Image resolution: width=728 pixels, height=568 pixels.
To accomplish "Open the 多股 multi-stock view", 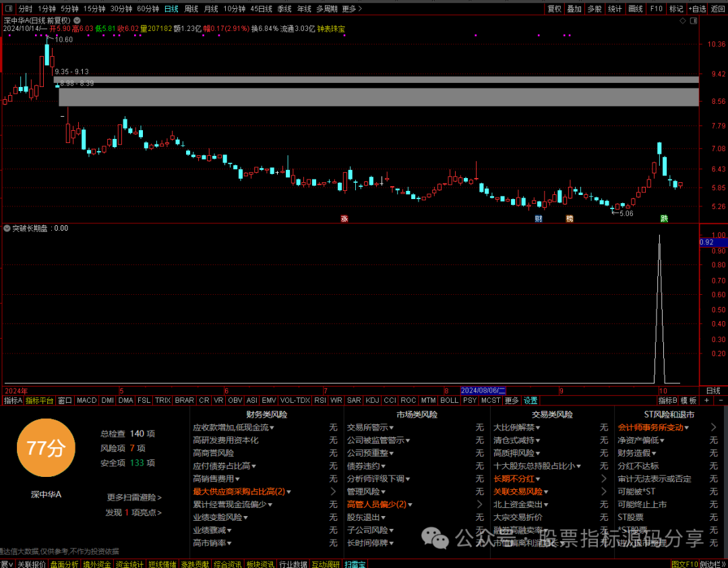I will tap(595, 9).
